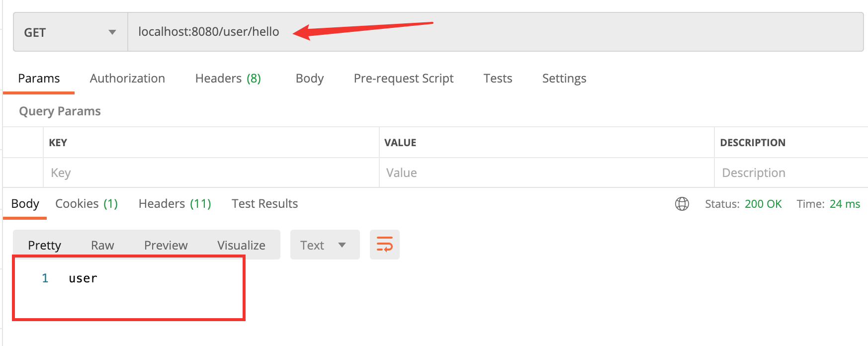
Task: View the response Cookies (1) tab
Action: click(x=86, y=204)
